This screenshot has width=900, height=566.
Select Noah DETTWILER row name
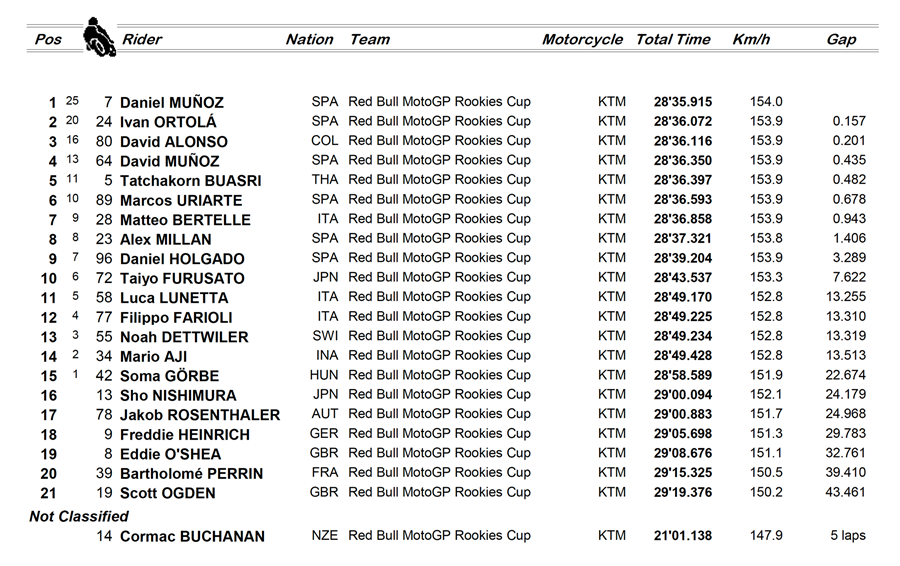pyautogui.click(x=183, y=337)
